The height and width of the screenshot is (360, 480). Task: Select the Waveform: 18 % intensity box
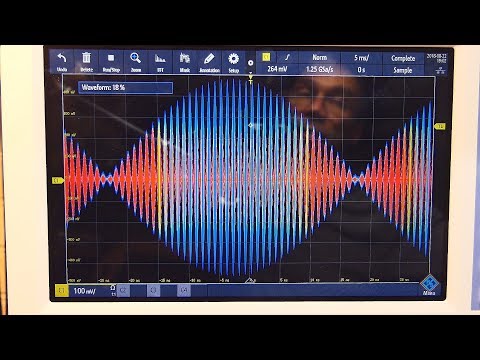pyautogui.click(x=126, y=88)
